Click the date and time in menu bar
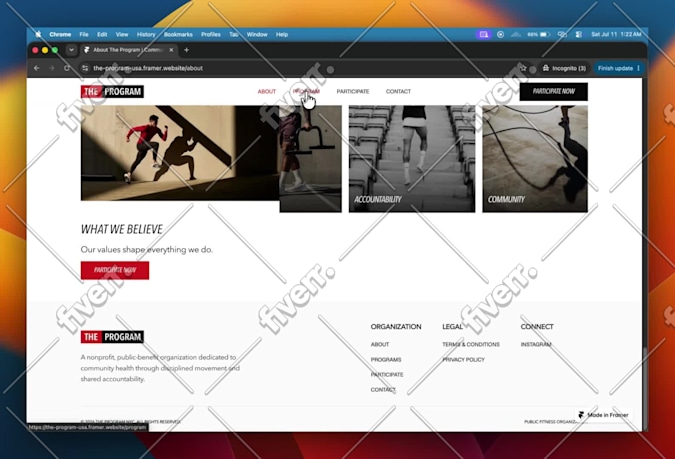This screenshot has width=675, height=459. pyautogui.click(x=616, y=34)
